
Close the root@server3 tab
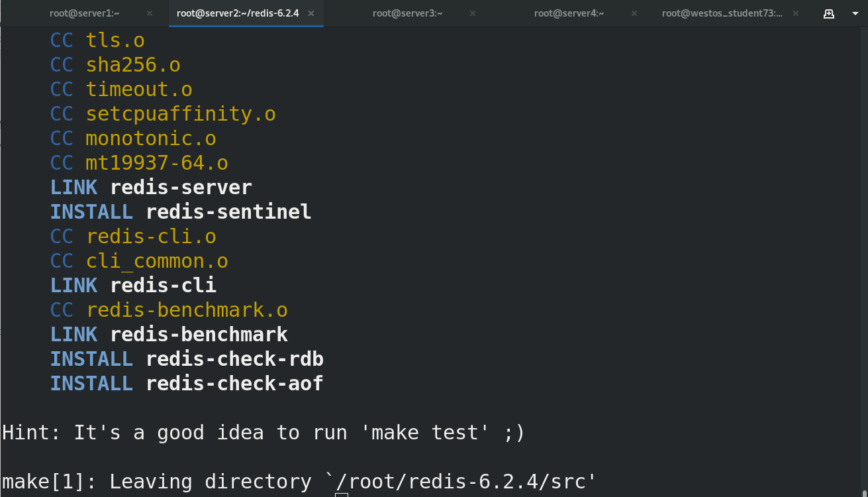tap(473, 13)
